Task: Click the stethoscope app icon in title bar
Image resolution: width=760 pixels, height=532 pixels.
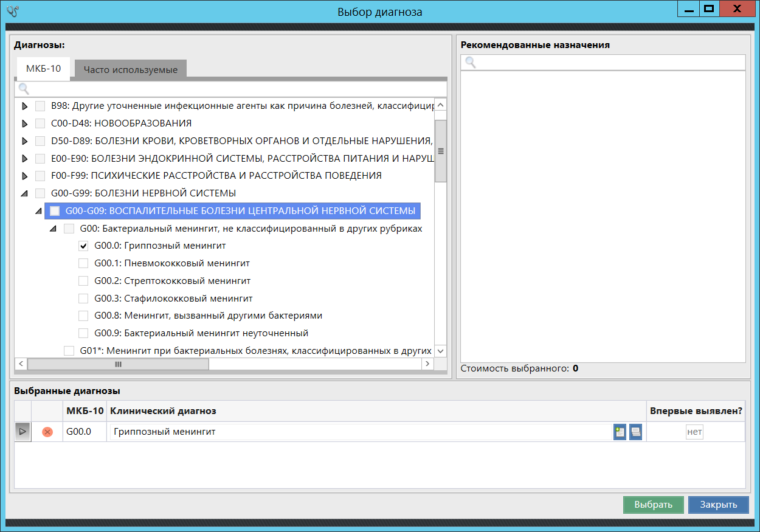Action: pos(12,10)
